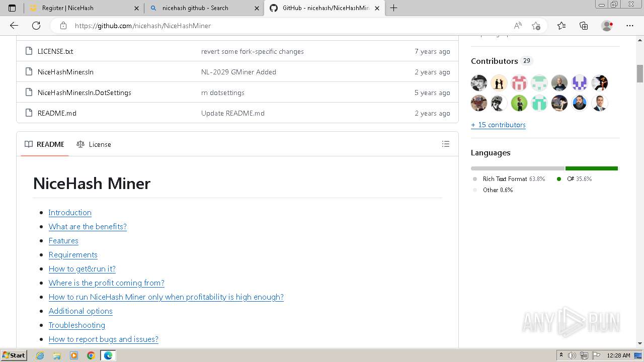Open the Windows Start menu
This screenshot has height=362, width=644.
coord(14,355)
